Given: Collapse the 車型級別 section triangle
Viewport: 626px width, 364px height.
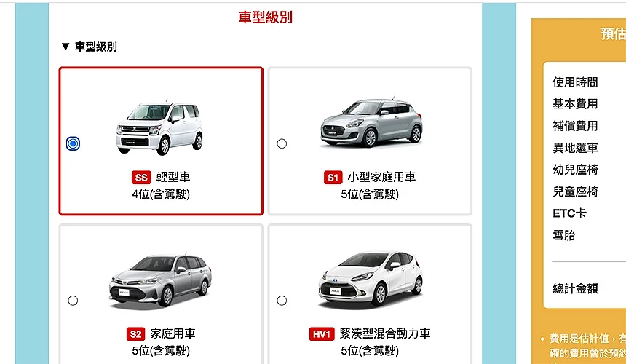Looking at the screenshot, I should coord(66,47).
